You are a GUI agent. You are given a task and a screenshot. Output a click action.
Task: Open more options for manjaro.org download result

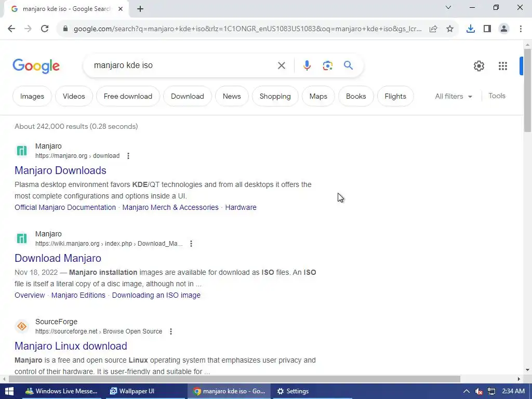point(128,156)
